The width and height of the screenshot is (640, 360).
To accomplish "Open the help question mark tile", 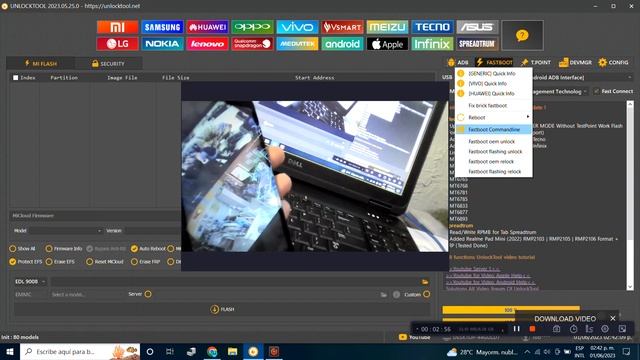I will pos(522,36).
